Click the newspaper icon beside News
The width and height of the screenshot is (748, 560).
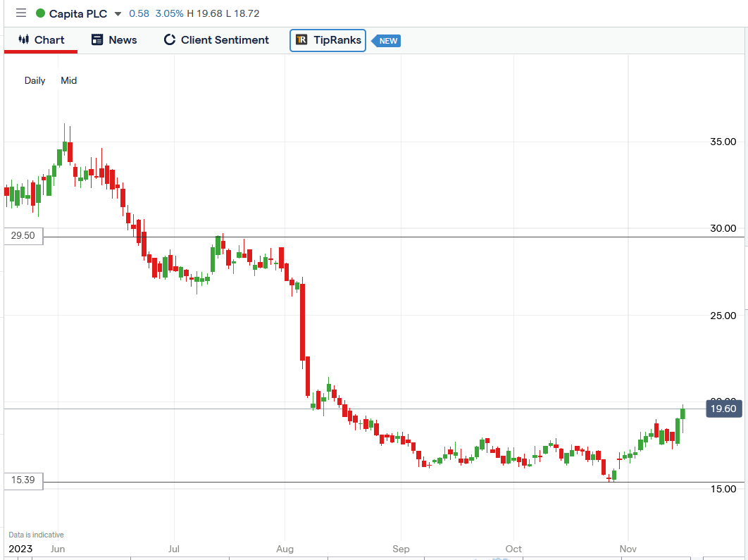97,39
